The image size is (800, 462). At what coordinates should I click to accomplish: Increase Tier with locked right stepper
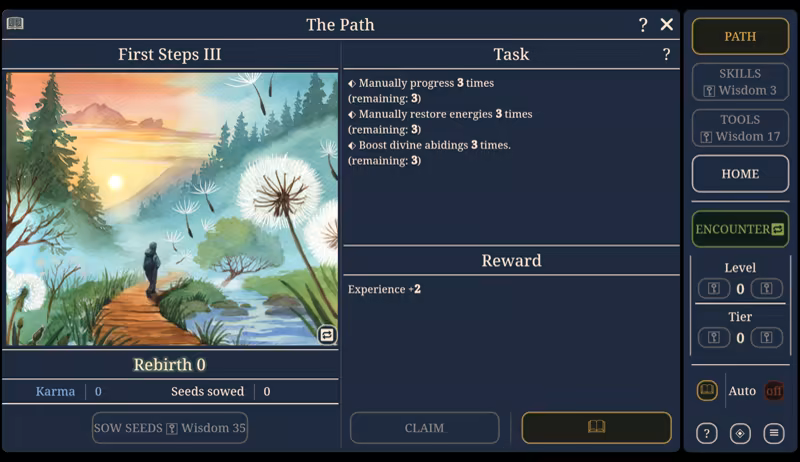[766, 337]
